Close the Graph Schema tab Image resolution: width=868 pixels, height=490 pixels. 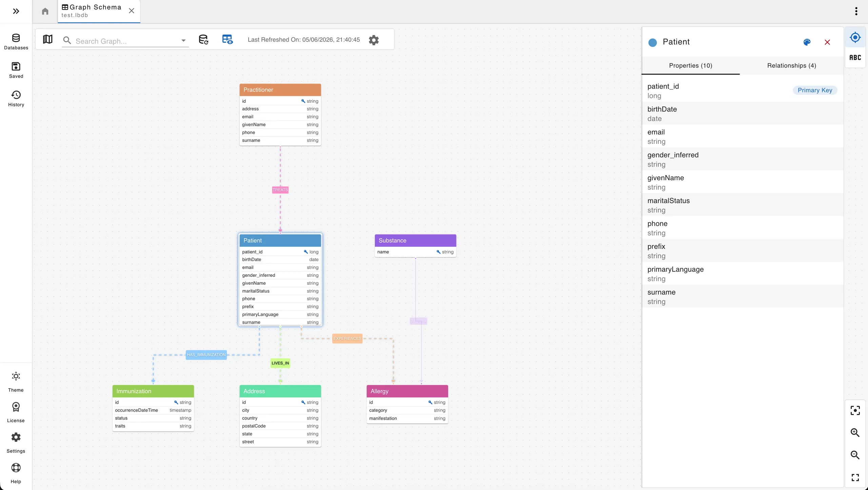[x=132, y=11]
